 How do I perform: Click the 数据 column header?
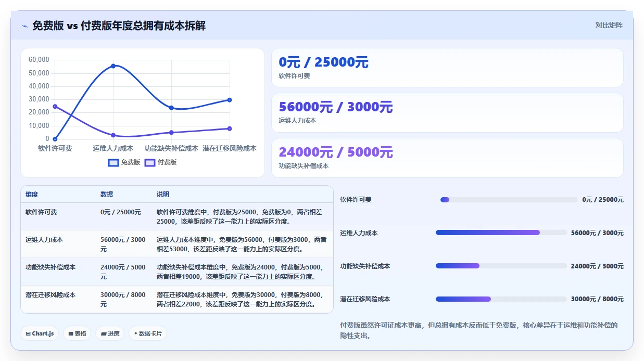(x=107, y=195)
